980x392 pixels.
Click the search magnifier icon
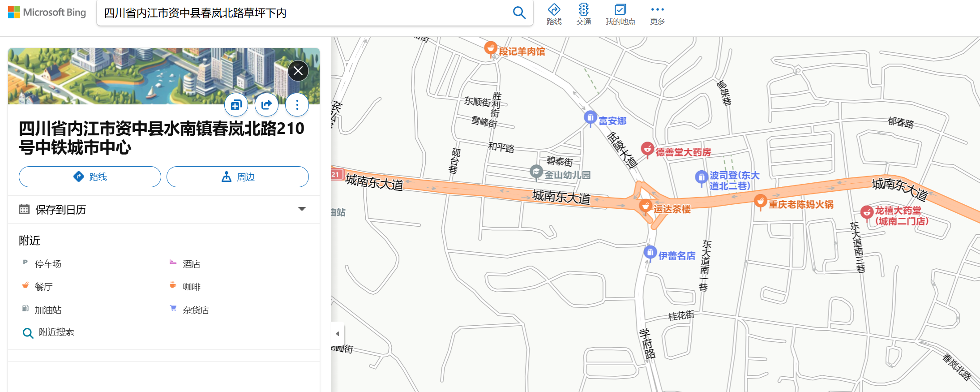(519, 13)
